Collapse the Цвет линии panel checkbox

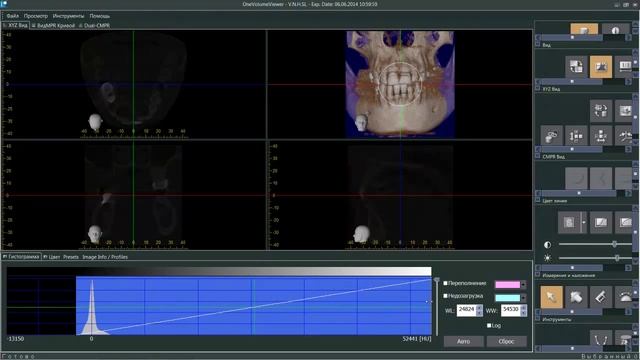[x=538, y=200]
